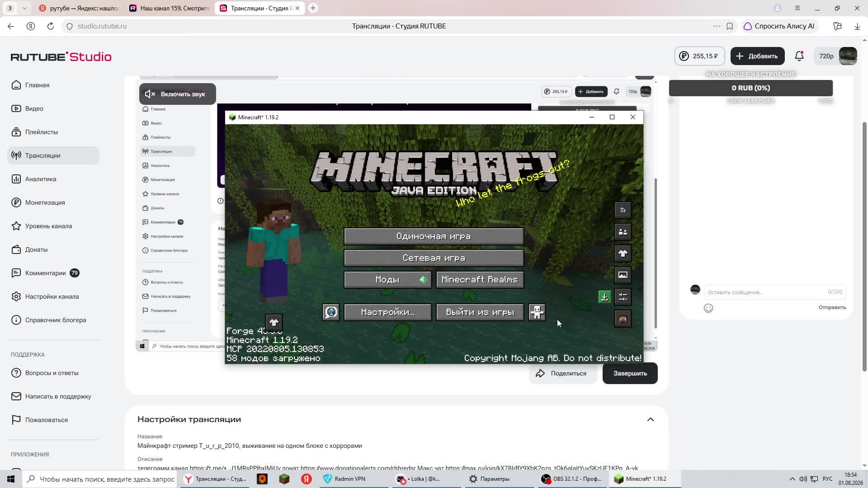Reload the page with the refresh icon
The image size is (868, 488).
tap(51, 26)
